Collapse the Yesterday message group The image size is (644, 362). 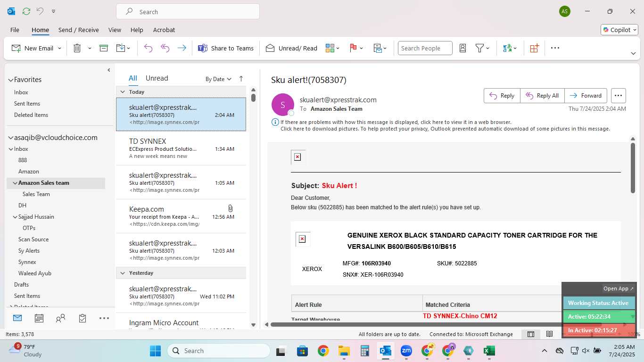(123, 273)
